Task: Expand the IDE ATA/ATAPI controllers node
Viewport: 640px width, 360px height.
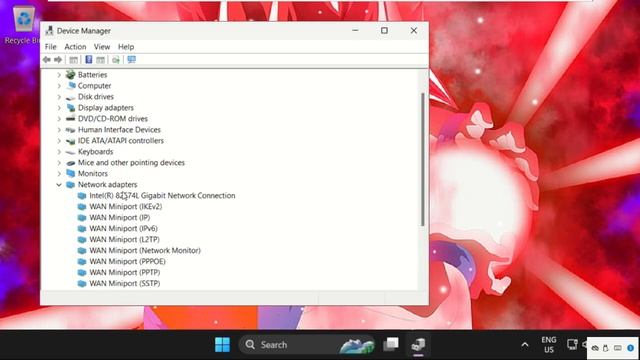Action: pyautogui.click(x=59, y=141)
